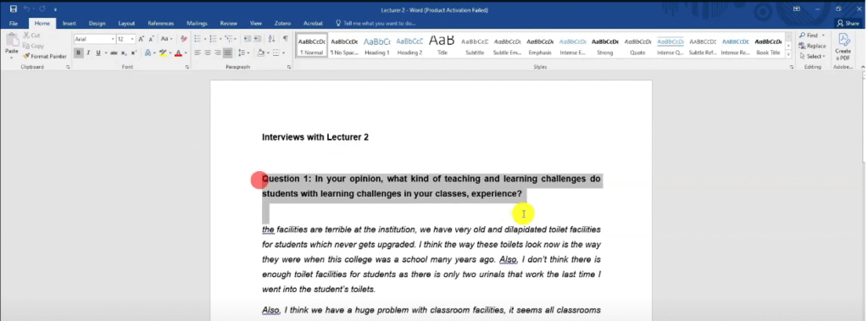
Task: Apply subscript formatting
Action: [124, 53]
